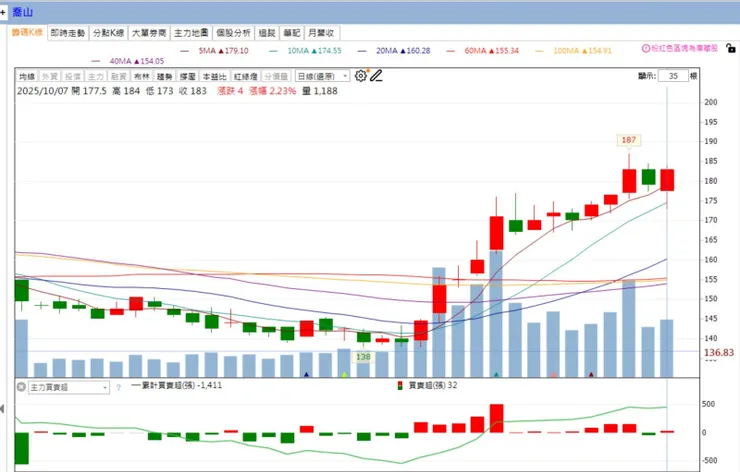The height and width of the screenshot is (472, 740).
Task: Click the 粉紅色區塊為庫藏股 note link
Action: (684, 48)
